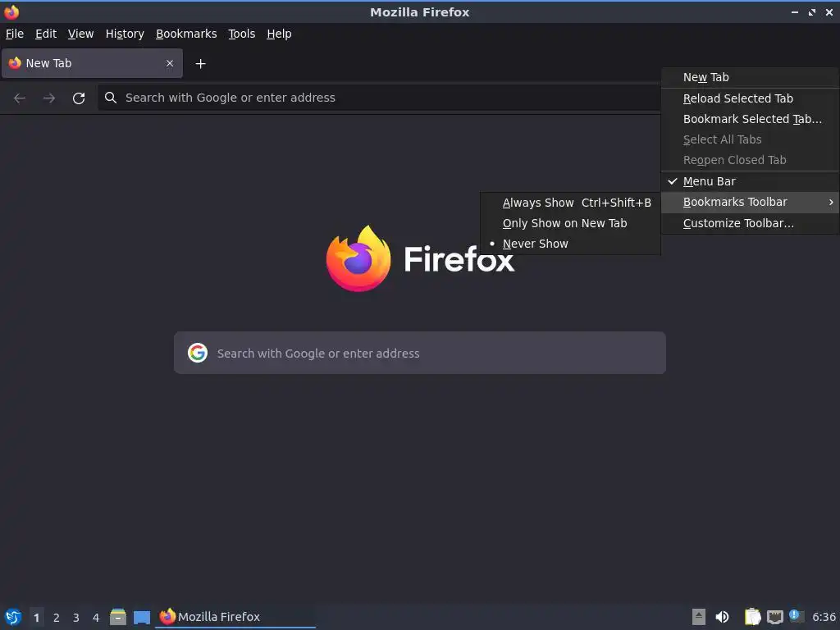Open the File menu
840x630 pixels.
pyautogui.click(x=15, y=34)
